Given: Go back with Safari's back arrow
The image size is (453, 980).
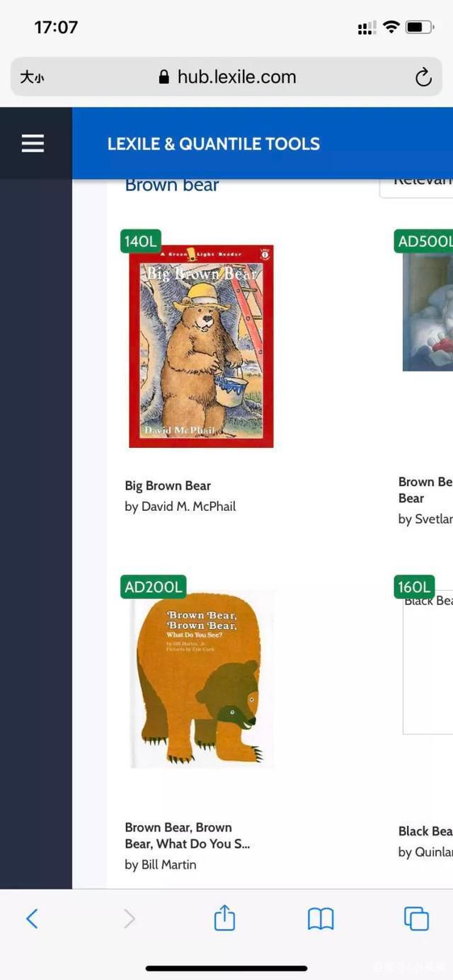Looking at the screenshot, I should click(32, 918).
